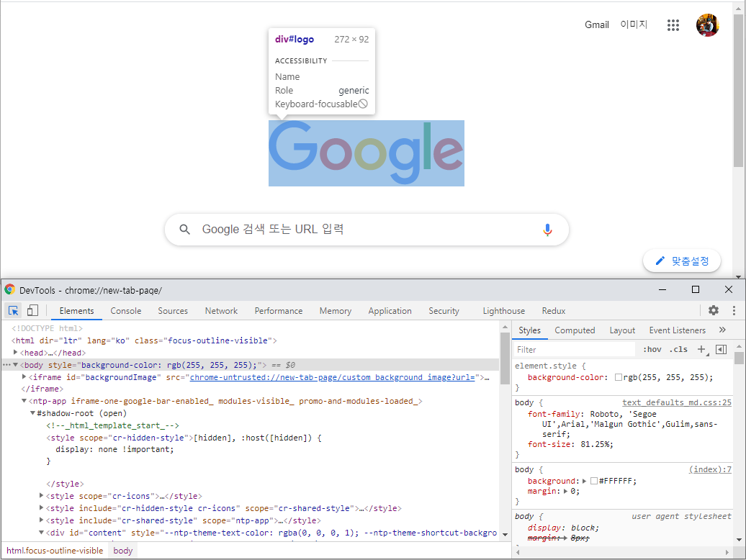Collapse the ntp-app element node

point(24,401)
